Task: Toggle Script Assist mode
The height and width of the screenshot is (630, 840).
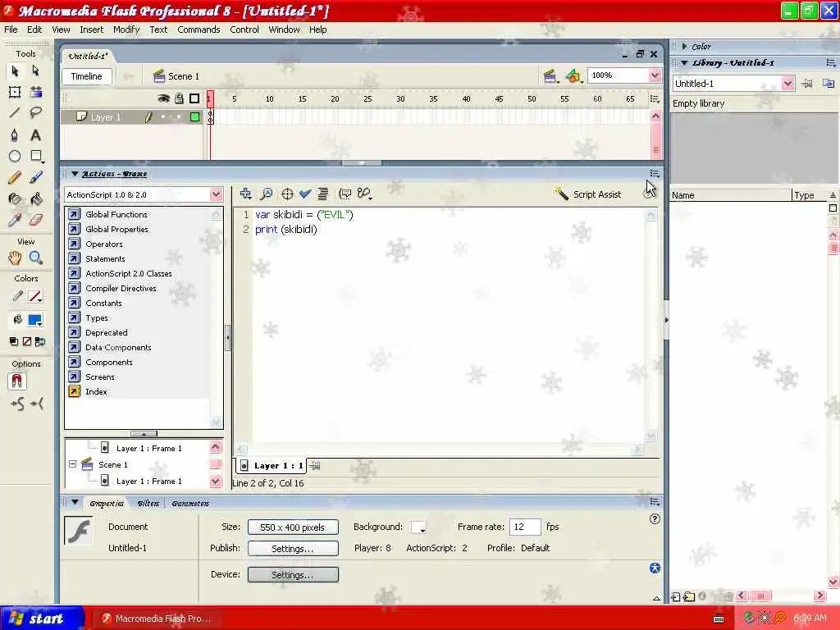Action: [588, 194]
